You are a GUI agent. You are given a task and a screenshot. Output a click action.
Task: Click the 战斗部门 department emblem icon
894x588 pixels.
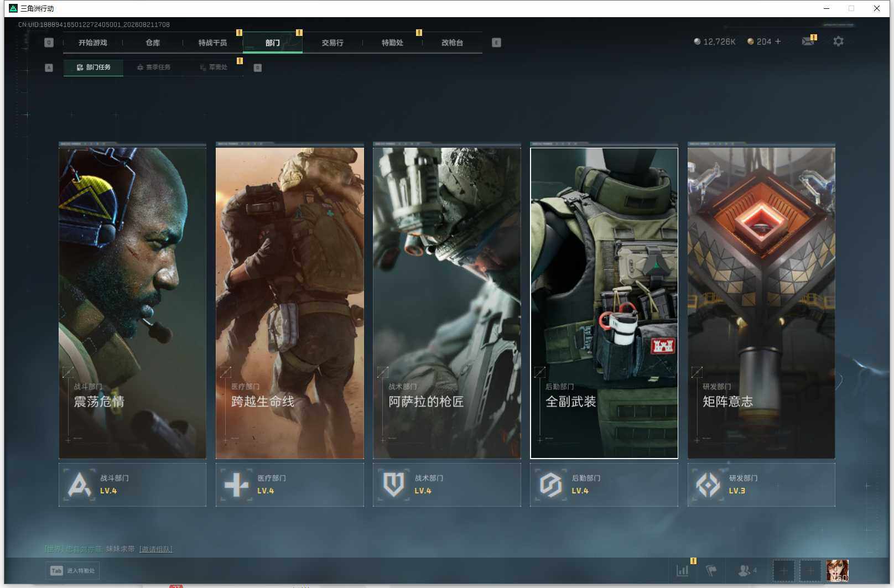79,485
